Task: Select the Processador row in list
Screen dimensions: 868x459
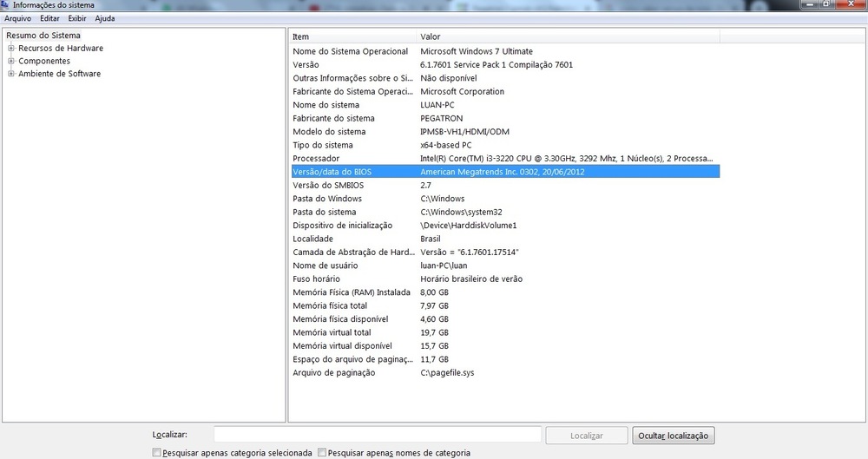Action: point(503,159)
